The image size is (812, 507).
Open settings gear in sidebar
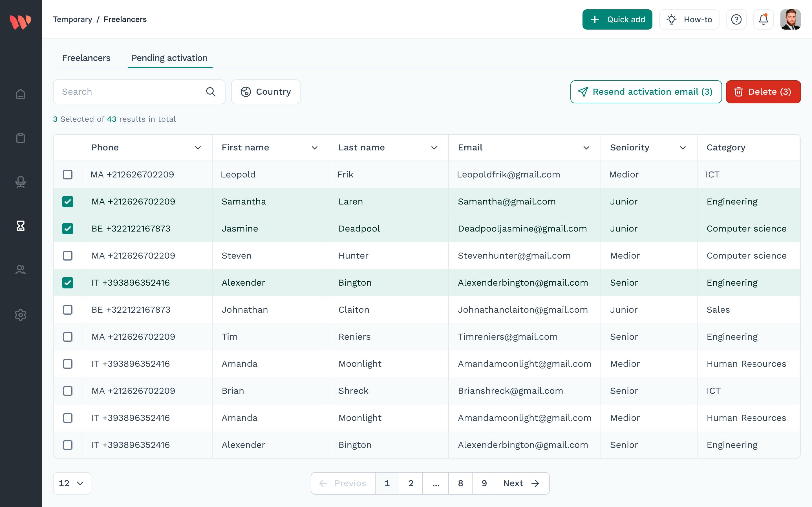click(21, 315)
